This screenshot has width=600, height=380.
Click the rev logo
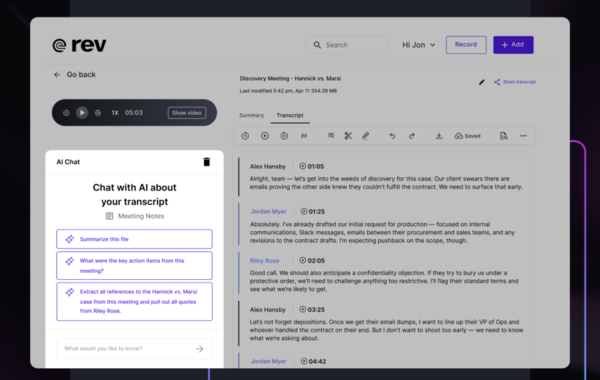(79, 45)
